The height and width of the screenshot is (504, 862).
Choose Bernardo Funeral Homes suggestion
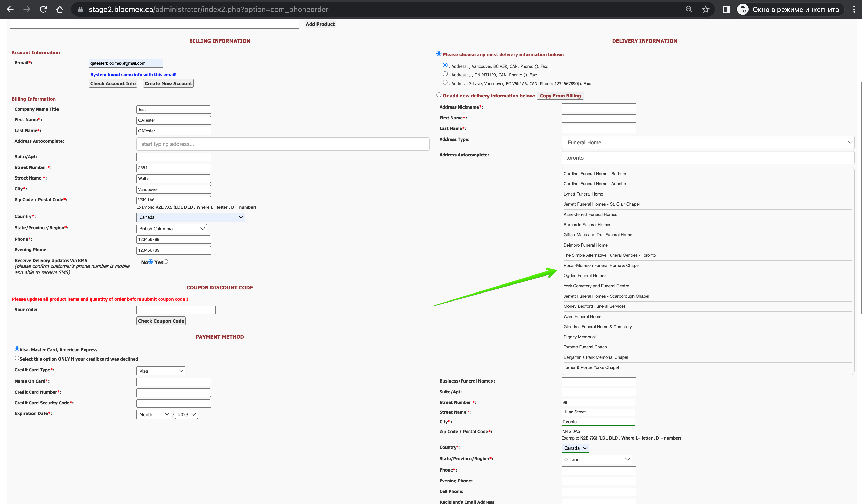click(x=708, y=225)
